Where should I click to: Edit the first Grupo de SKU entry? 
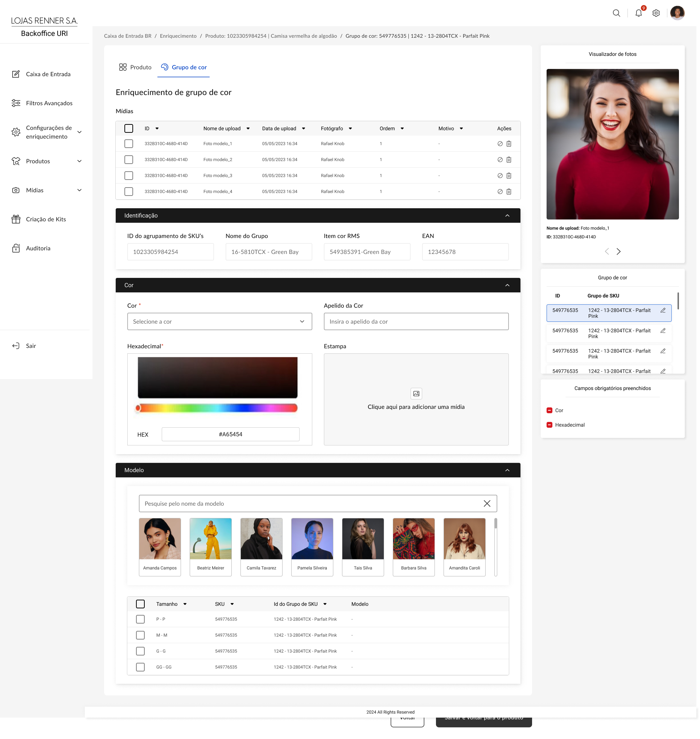(663, 310)
